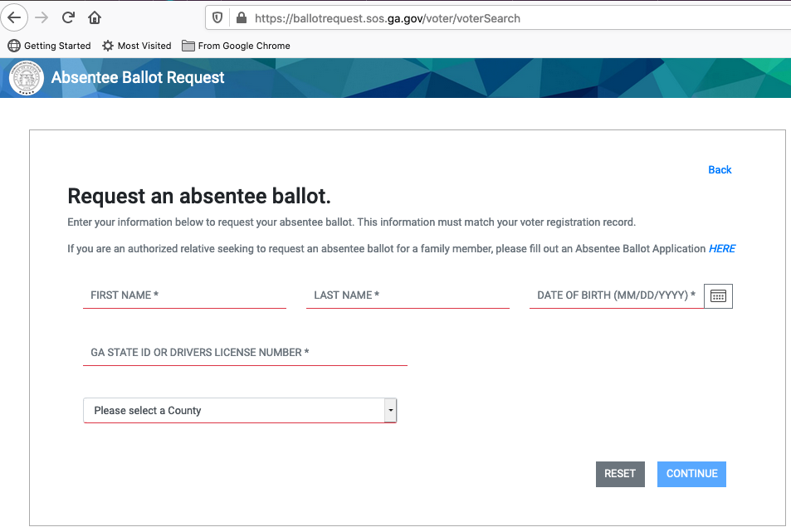Click the browser back arrow button
This screenshot has height=532, width=791.
[x=14, y=17]
